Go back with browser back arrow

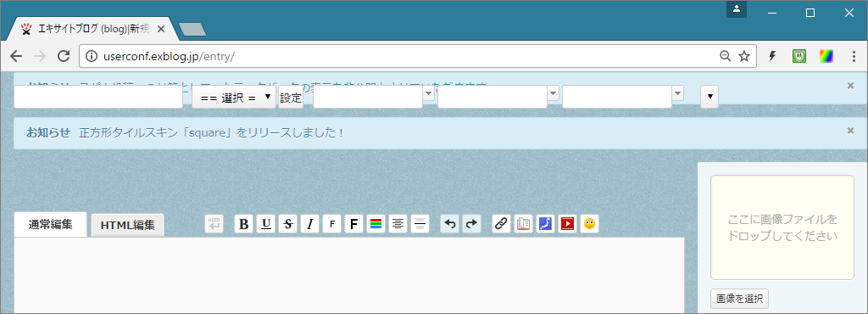[x=16, y=56]
